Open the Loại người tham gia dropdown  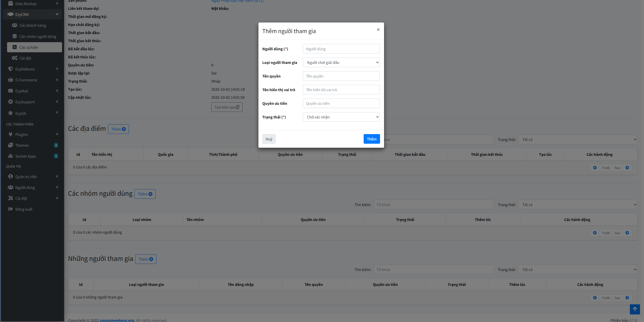(x=341, y=63)
